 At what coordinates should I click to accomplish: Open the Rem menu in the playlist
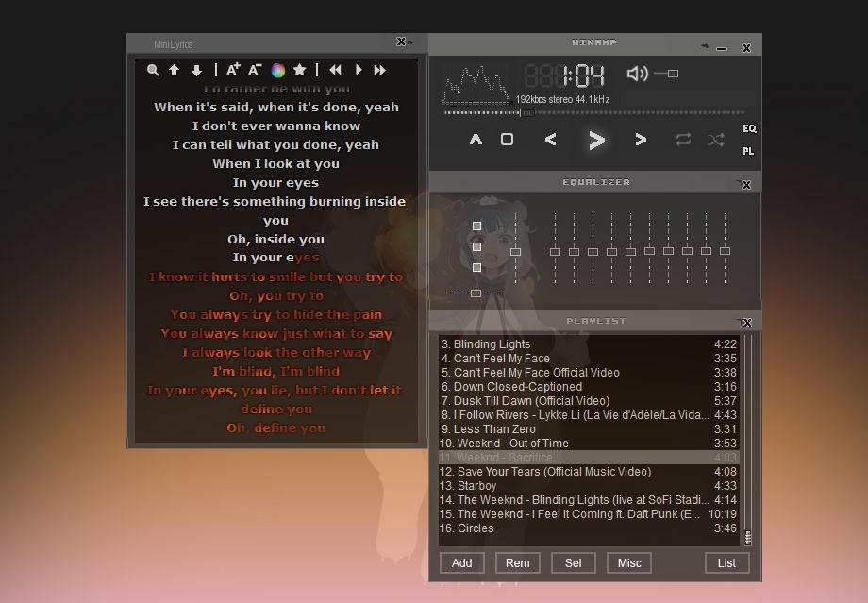(x=518, y=563)
